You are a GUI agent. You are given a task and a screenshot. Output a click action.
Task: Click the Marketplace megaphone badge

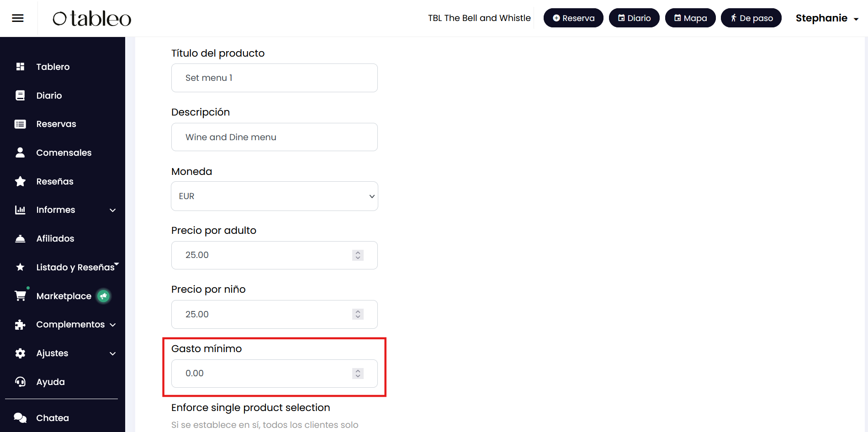[104, 296]
